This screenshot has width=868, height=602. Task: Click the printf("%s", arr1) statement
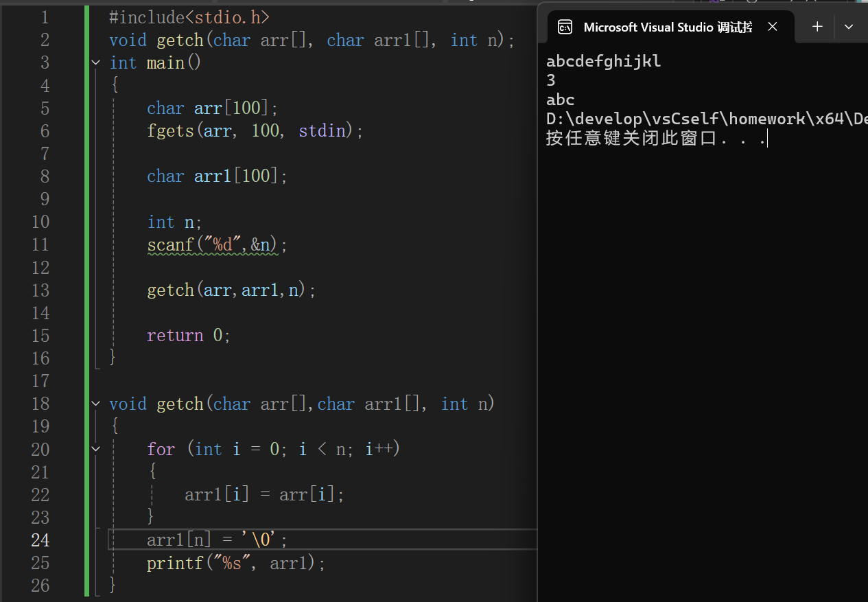236,563
